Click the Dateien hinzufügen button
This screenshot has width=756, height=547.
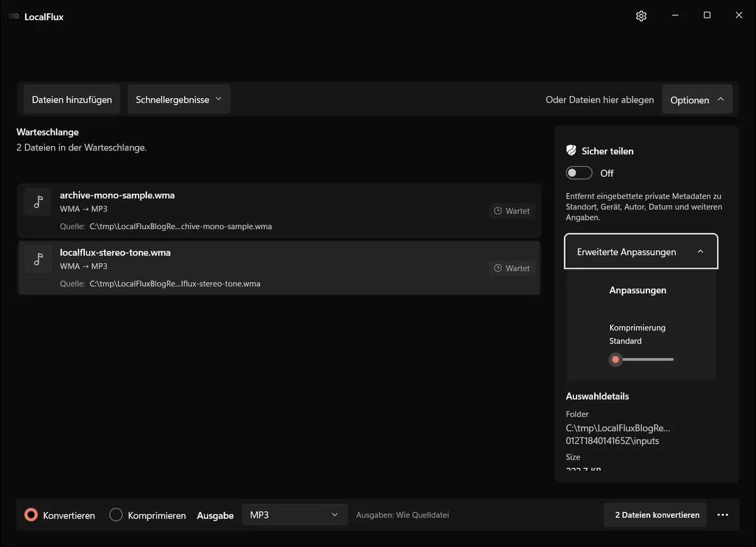click(x=72, y=99)
